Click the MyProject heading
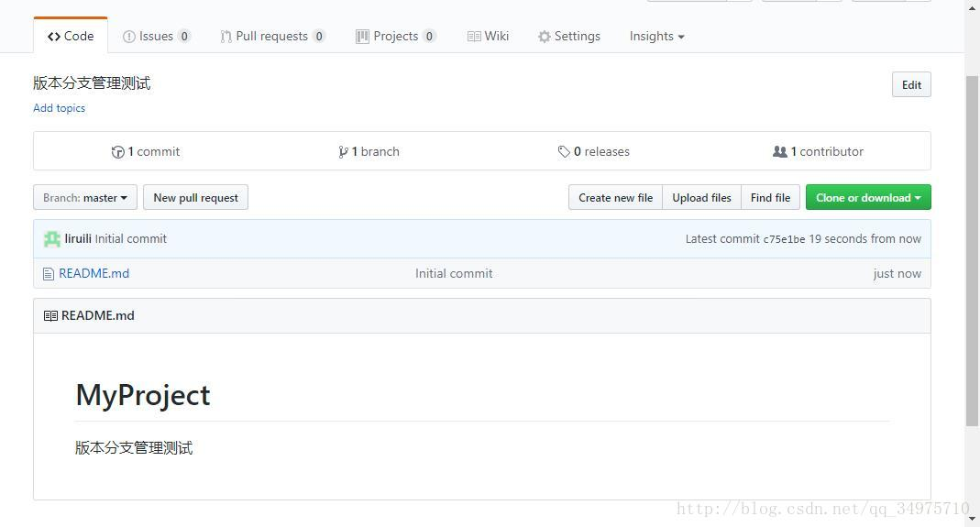 pyautogui.click(x=142, y=395)
